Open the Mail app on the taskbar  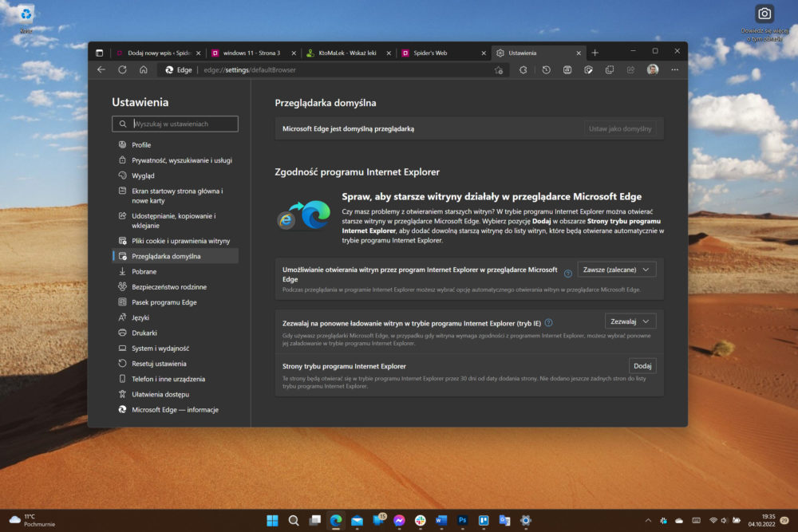pyautogui.click(x=358, y=520)
